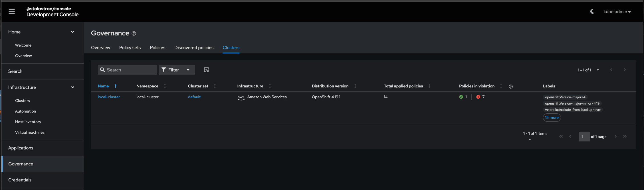This screenshot has height=190, width=644.
Task: Sort table by Name column arrow
Action: [x=116, y=86]
